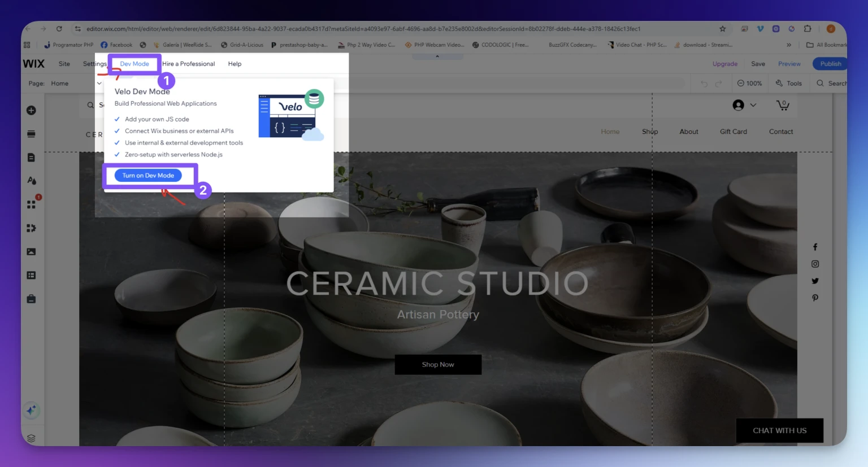Open the Site Design icon in sidebar
Viewport: 868px width, 467px height.
[31, 181]
